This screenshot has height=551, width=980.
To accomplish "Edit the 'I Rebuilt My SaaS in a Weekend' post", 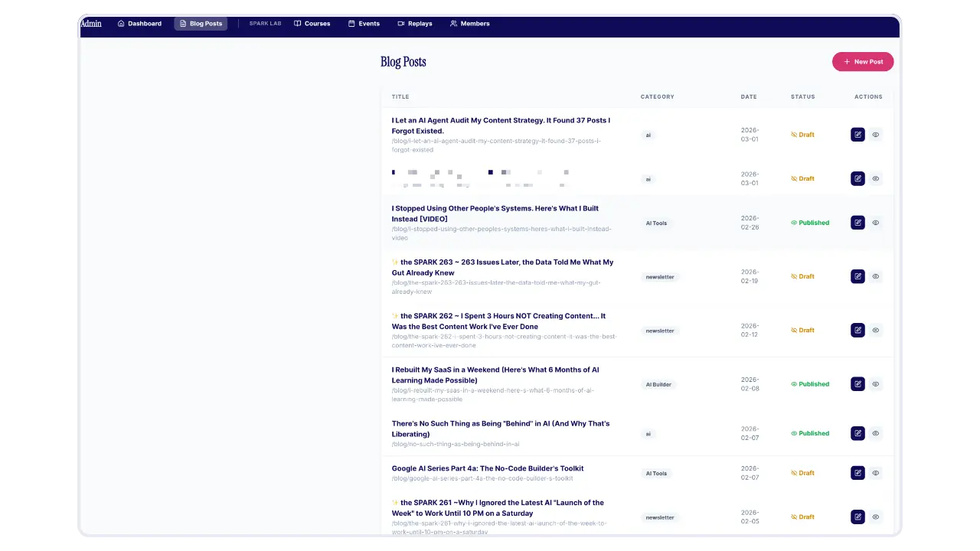I will click(x=857, y=383).
